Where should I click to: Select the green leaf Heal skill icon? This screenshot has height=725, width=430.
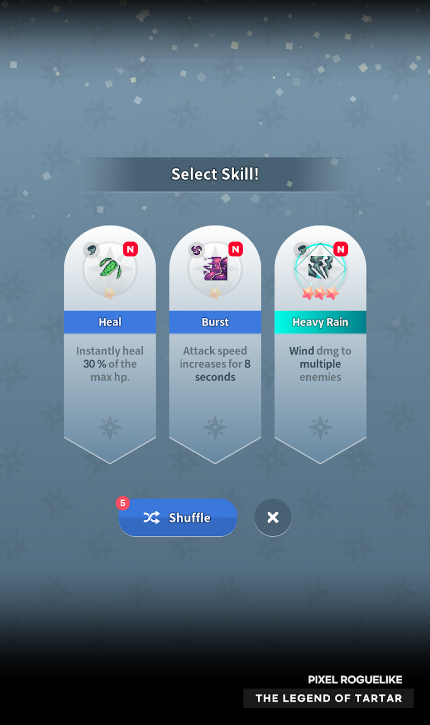click(x=110, y=268)
